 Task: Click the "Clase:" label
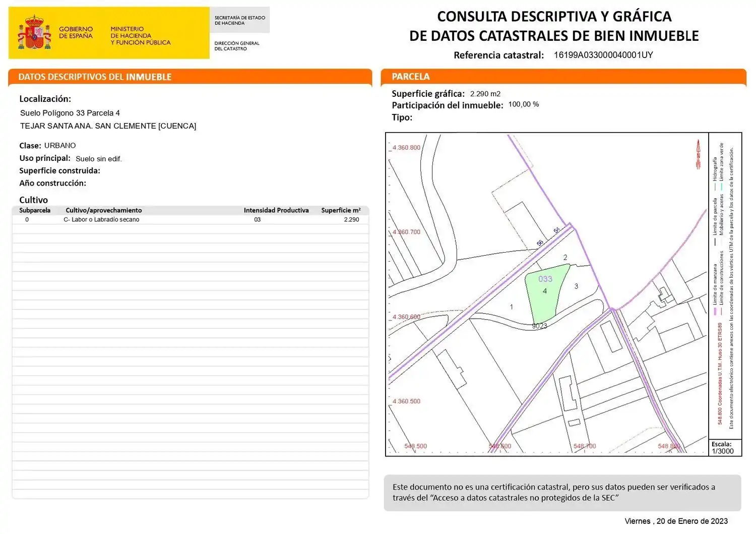coord(30,146)
